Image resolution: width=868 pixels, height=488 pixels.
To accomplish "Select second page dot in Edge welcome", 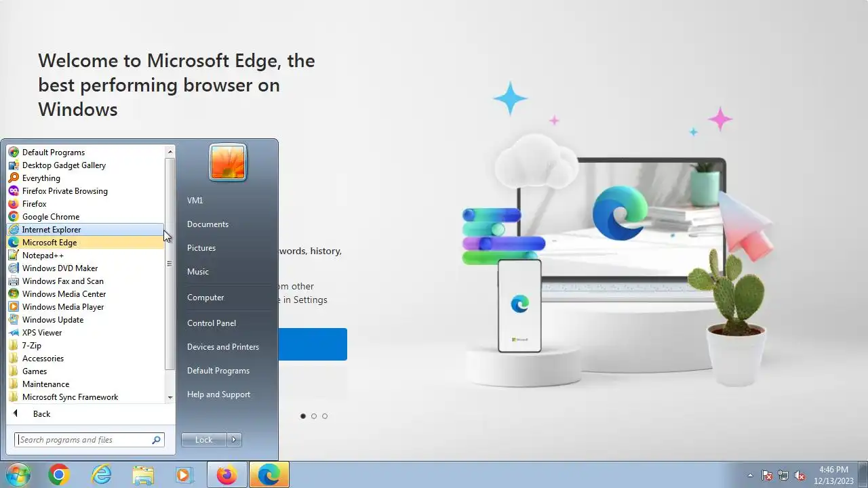I will point(314,416).
